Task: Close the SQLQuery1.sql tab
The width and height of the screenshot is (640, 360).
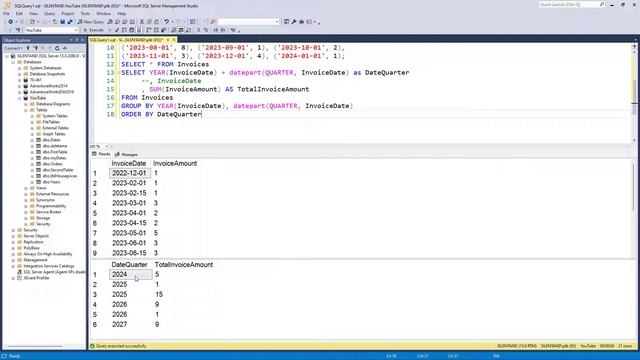Action: [x=174, y=40]
